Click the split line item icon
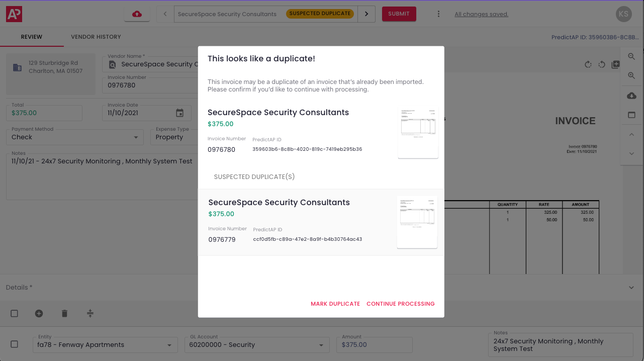 tap(90, 314)
